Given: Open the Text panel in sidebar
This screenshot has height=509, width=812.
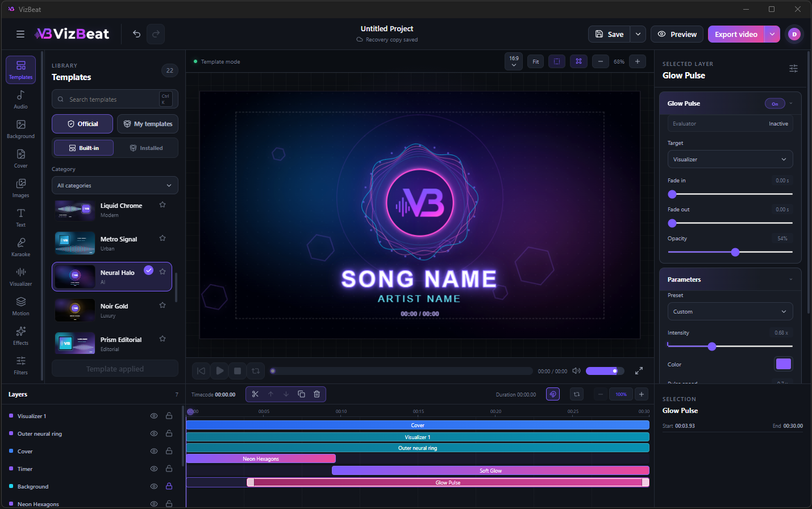Looking at the screenshot, I should (20, 218).
